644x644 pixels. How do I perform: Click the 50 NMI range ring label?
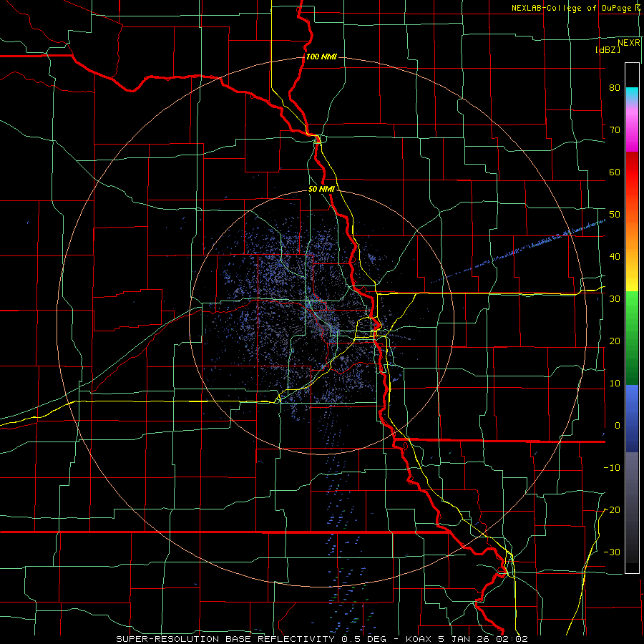pyautogui.click(x=321, y=190)
